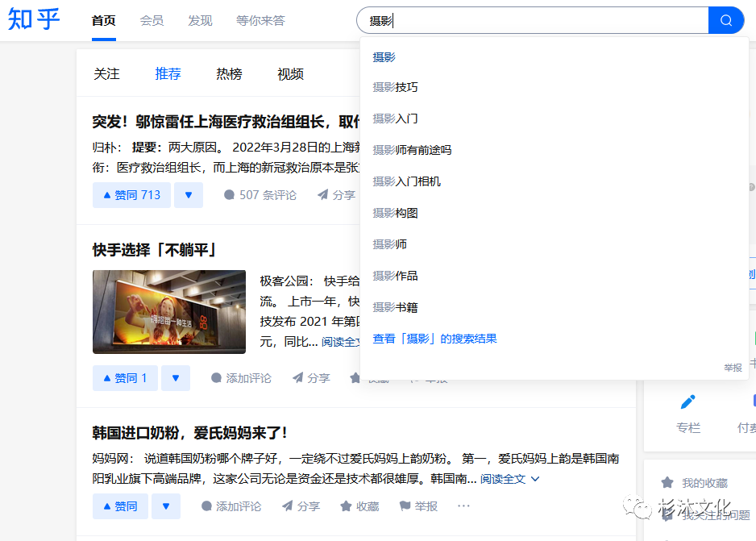Viewport: 756px width, 541px height.
Task: Click 举报 in the suggestions dropdown
Action: click(x=733, y=368)
